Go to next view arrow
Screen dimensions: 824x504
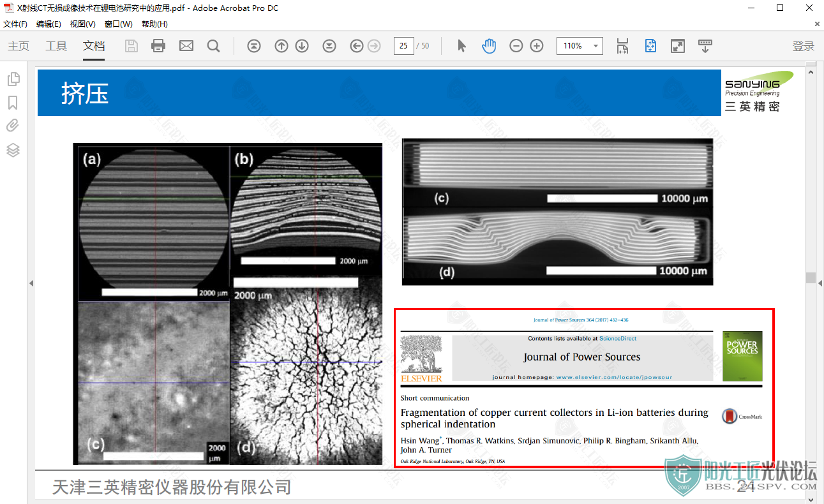(x=374, y=46)
